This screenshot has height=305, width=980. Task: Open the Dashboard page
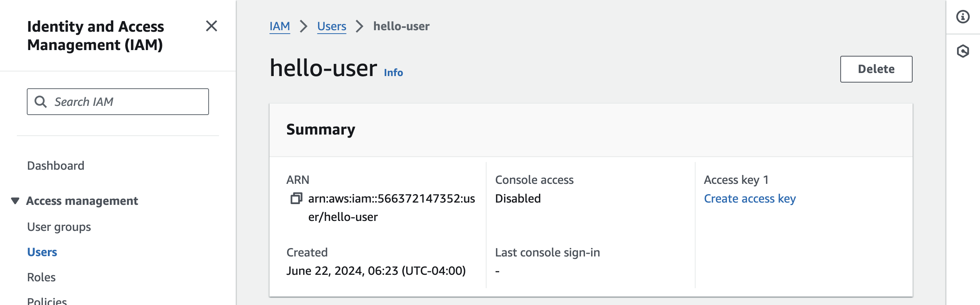(x=56, y=165)
